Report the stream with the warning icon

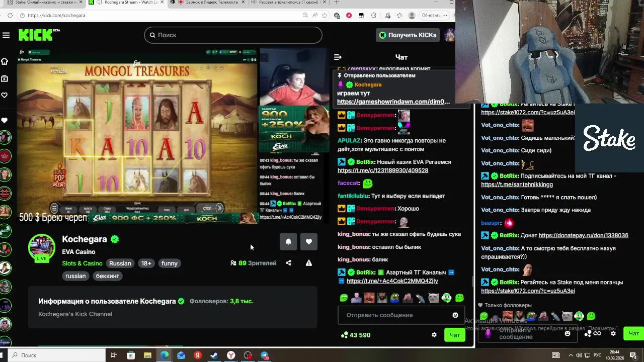[309, 263]
